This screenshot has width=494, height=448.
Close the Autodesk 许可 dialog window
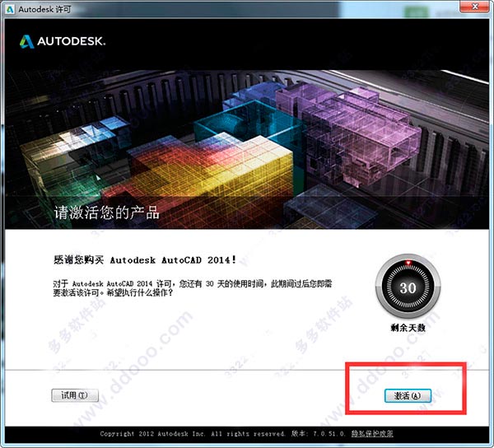475,7
